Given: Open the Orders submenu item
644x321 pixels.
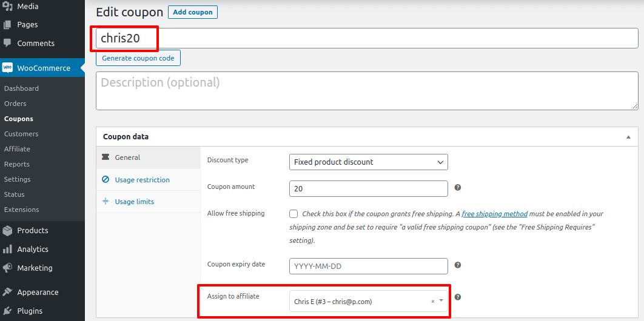Looking at the screenshot, I should click(15, 104).
